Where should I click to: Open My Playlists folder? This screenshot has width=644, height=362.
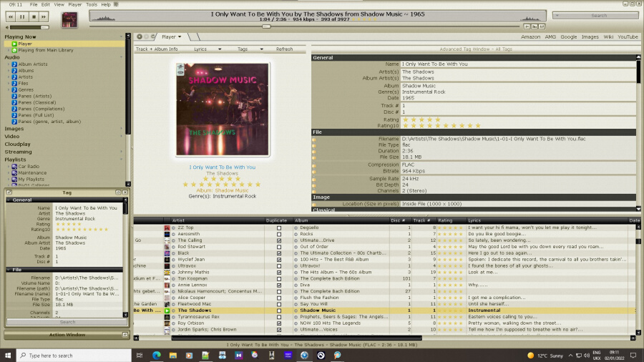click(31, 180)
